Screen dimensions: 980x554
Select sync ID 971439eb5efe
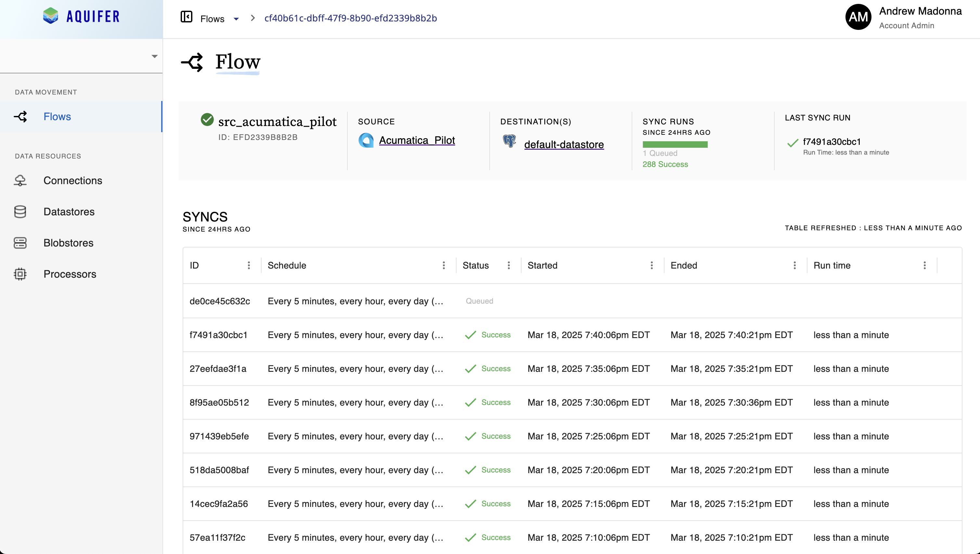[219, 436]
